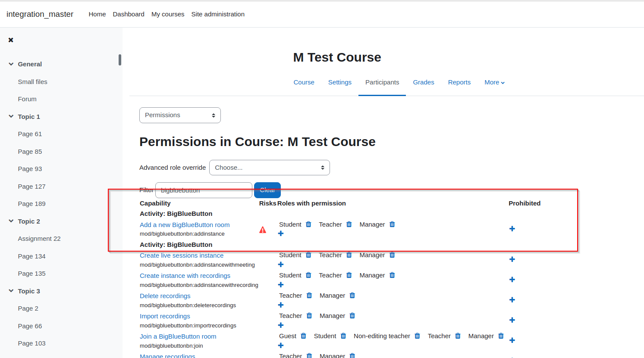Open Dashboard from top navigation
Screen dimensions: 644x358
[129, 14]
